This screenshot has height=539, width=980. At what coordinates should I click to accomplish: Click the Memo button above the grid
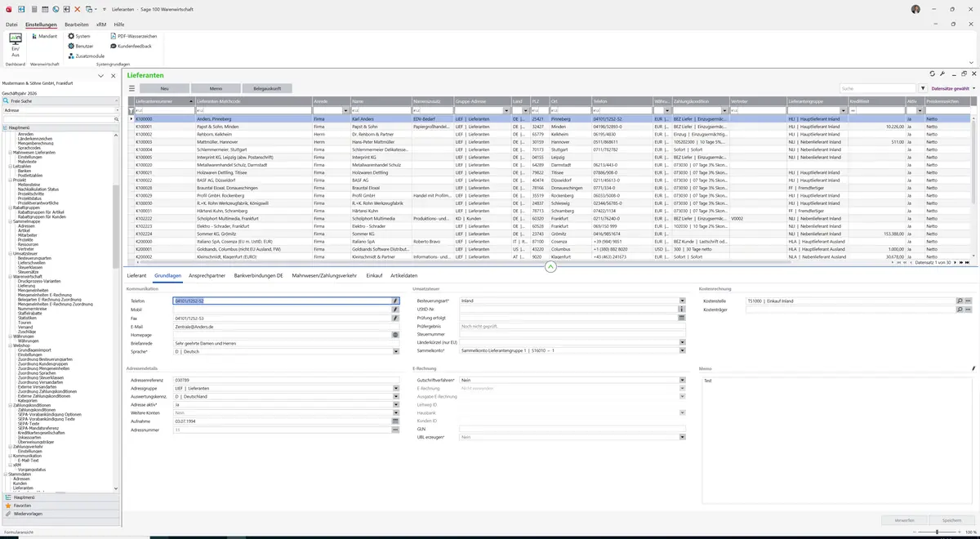click(x=216, y=88)
